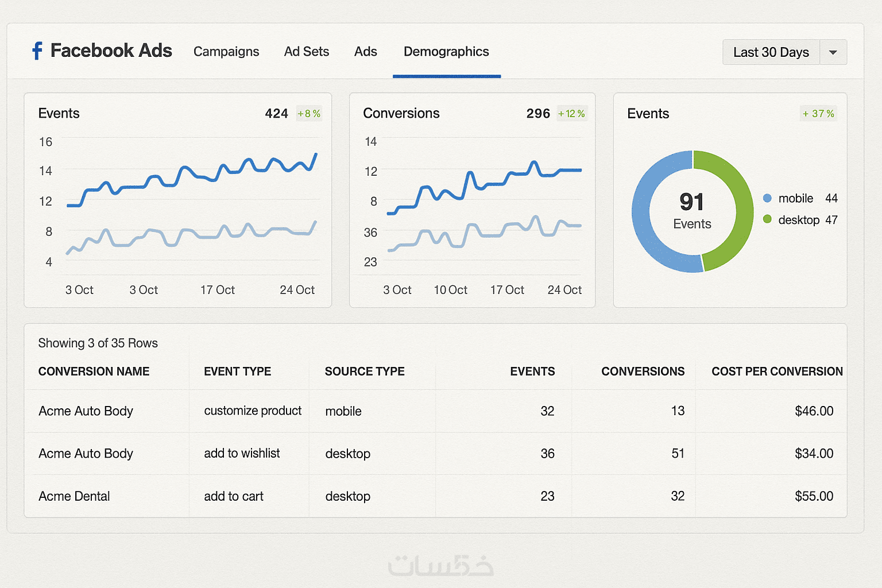Click the +12% Conversions change badge
The image size is (882, 588).
571,114
